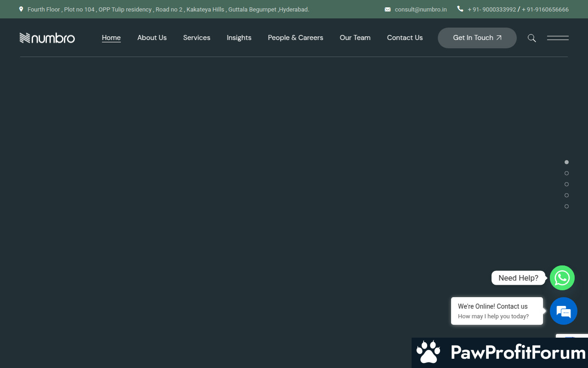Select the first slide indicator dot
Viewport: 588px width, 368px height.
click(x=566, y=162)
